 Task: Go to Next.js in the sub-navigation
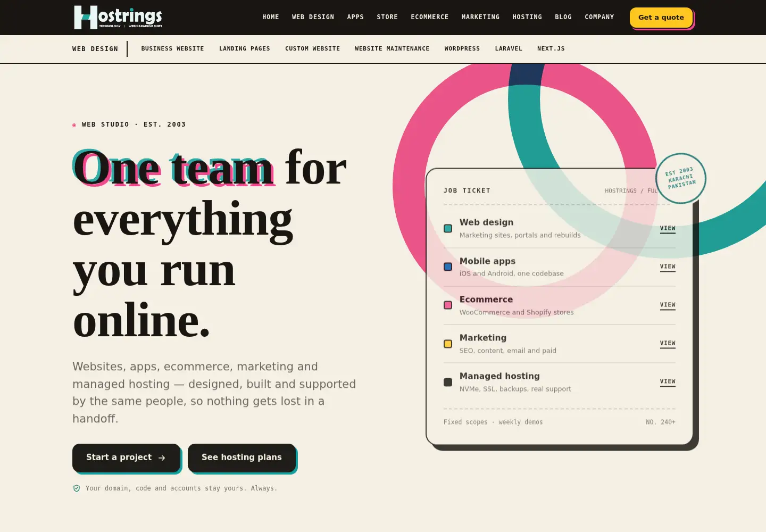click(551, 48)
